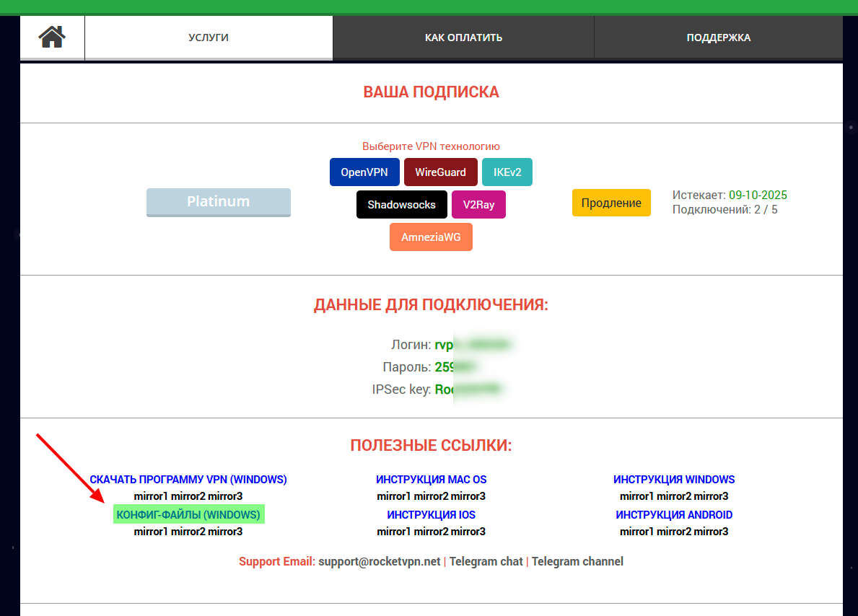Choose WireGuard VPN technology
The height and width of the screenshot is (616, 858).
(440, 172)
